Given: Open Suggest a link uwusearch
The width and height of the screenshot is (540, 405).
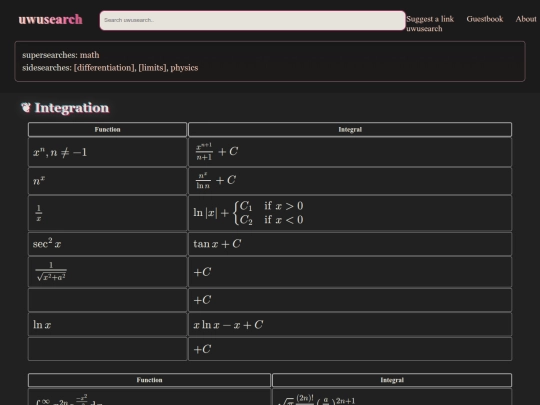Looking at the screenshot, I should 430,24.
